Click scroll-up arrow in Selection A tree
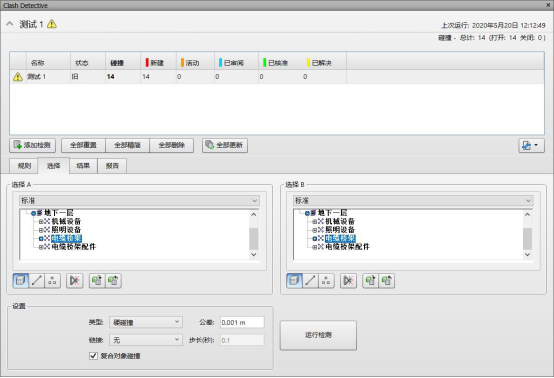The width and height of the screenshot is (554, 378). coord(254,214)
